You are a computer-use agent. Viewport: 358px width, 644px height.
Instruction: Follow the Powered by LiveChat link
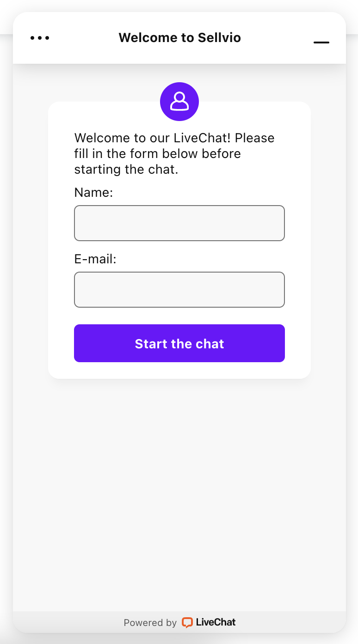click(x=179, y=622)
